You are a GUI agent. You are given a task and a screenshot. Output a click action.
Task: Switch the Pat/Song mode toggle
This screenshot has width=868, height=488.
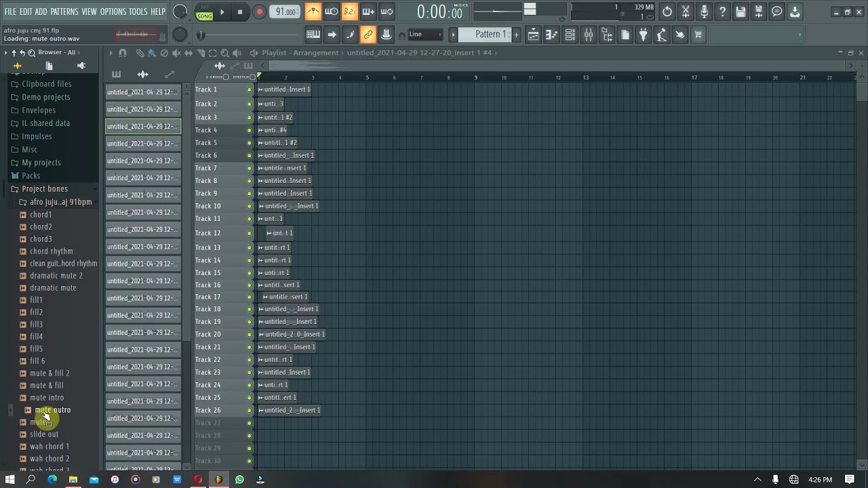(204, 12)
